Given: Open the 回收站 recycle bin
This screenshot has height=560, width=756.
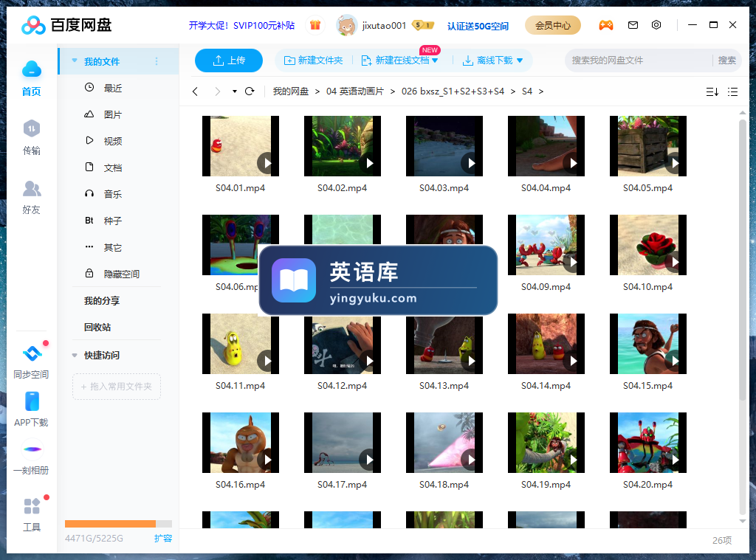Looking at the screenshot, I should tap(97, 328).
